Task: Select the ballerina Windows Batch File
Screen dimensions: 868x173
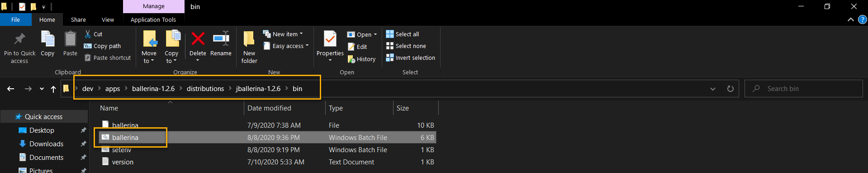Action: (267, 137)
